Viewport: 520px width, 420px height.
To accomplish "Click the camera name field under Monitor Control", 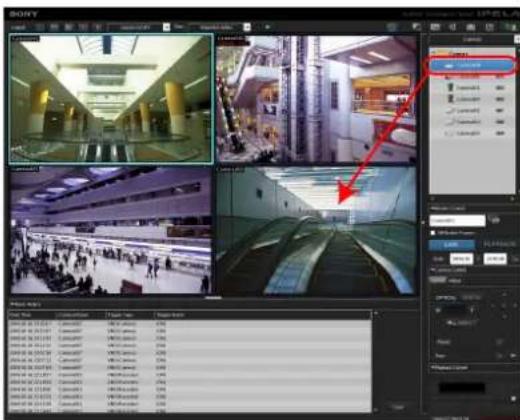I will pyautogui.click(x=457, y=221).
